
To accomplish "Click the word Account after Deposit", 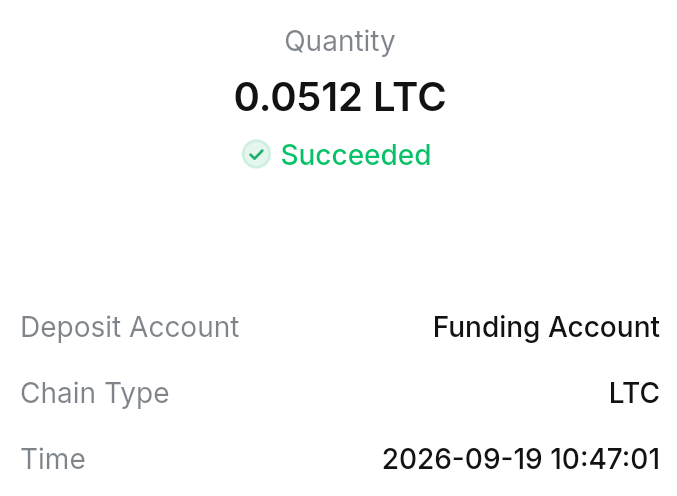I will pos(184,327).
